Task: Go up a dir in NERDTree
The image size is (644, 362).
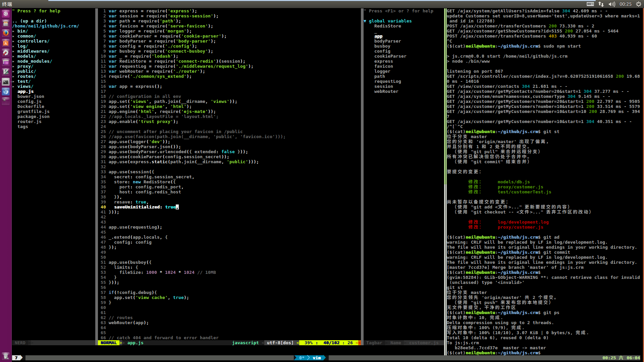Action: tap(30, 21)
